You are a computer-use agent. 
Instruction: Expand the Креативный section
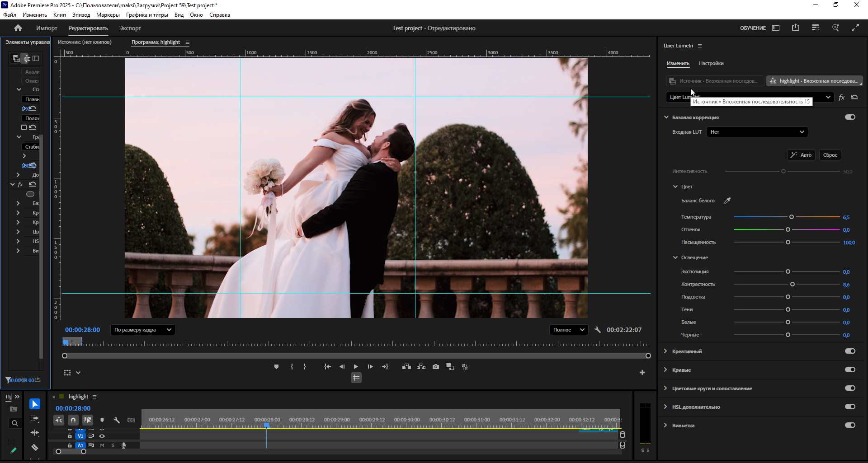tap(665, 351)
